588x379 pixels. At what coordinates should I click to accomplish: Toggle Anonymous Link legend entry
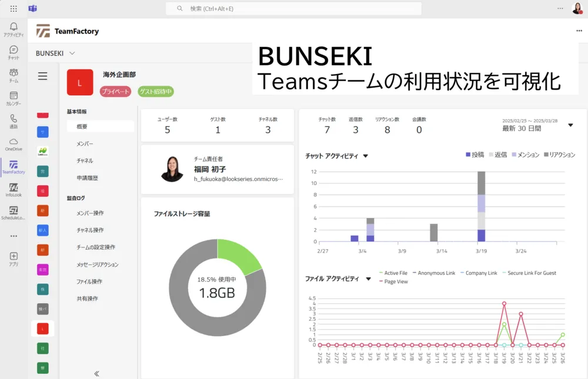click(434, 273)
